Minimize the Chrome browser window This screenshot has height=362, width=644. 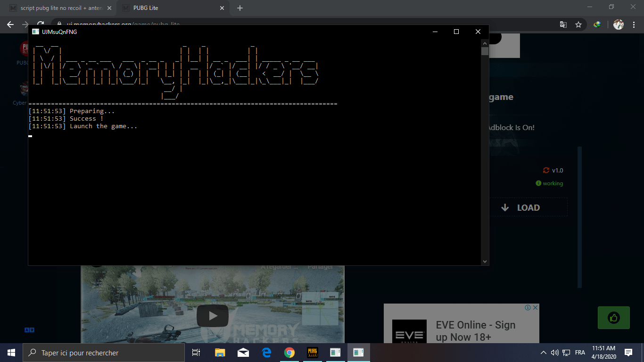(590, 7)
